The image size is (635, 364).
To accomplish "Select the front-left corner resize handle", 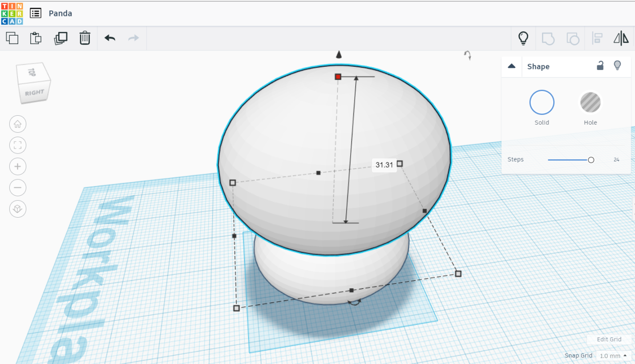I will click(x=236, y=308).
